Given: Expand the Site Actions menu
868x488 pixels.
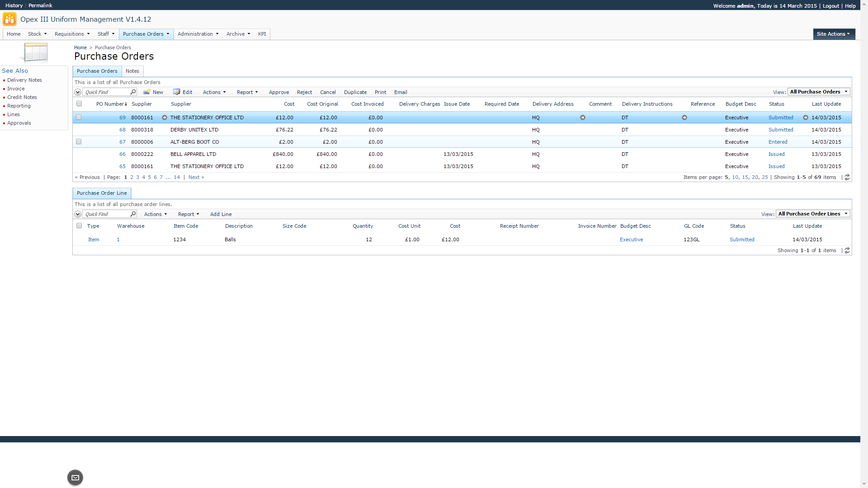Looking at the screenshot, I should pyautogui.click(x=834, y=34).
